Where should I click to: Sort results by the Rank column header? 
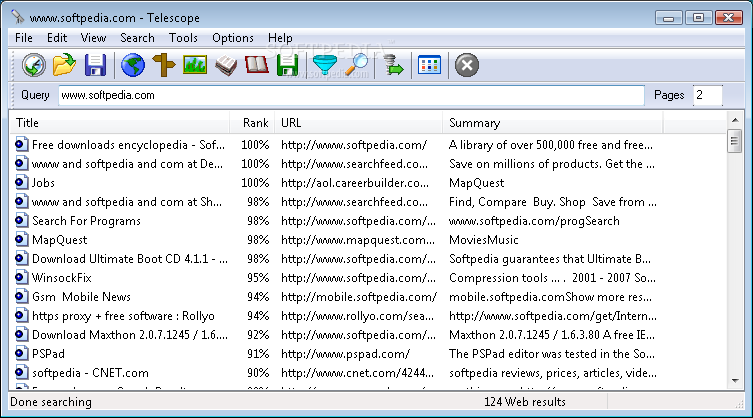[x=252, y=123]
